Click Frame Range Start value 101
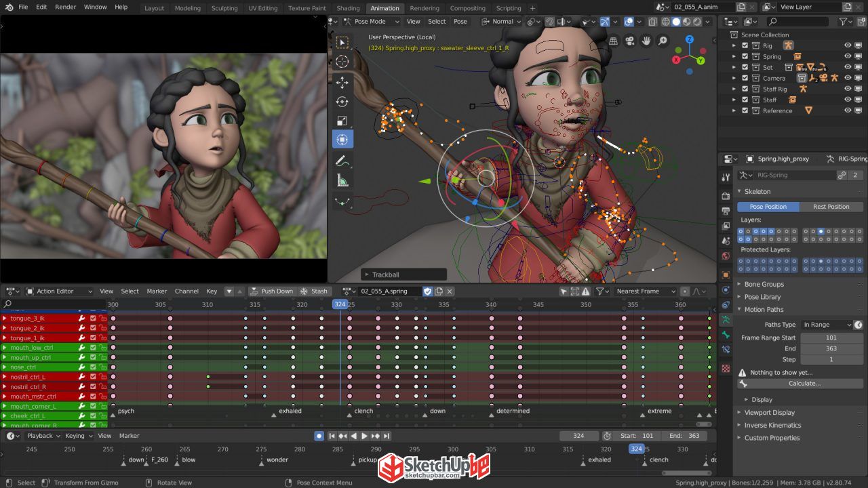The image size is (868, 488). pyautogui.click(x=831, y=338)
